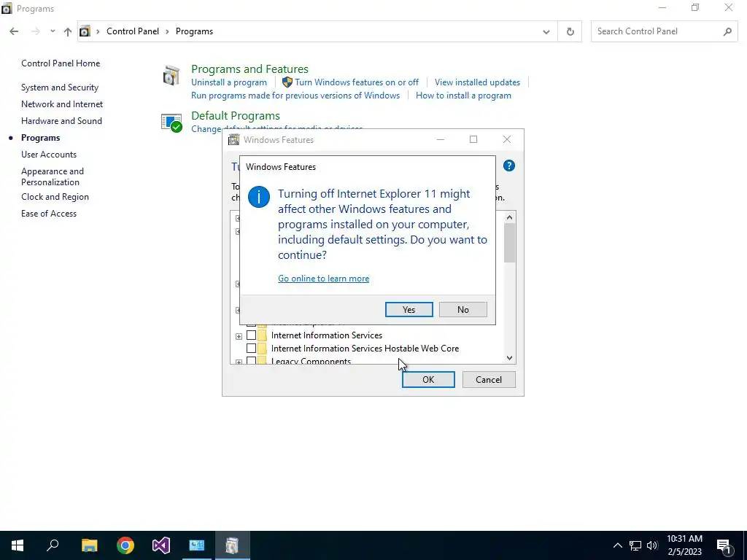This screenshot has width=747, height=560.
Task: Check Internet Information Services checkbox
Action: click(x=251, y=335)
